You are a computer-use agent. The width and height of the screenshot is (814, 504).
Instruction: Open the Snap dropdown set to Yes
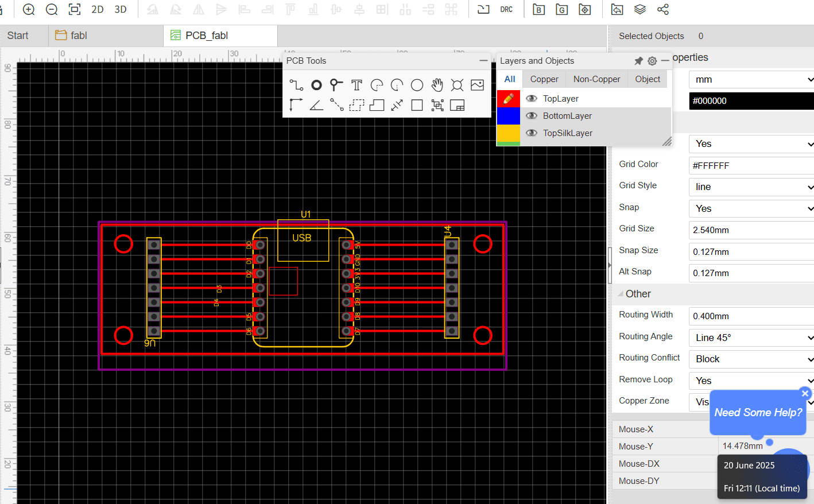(751, 208)
